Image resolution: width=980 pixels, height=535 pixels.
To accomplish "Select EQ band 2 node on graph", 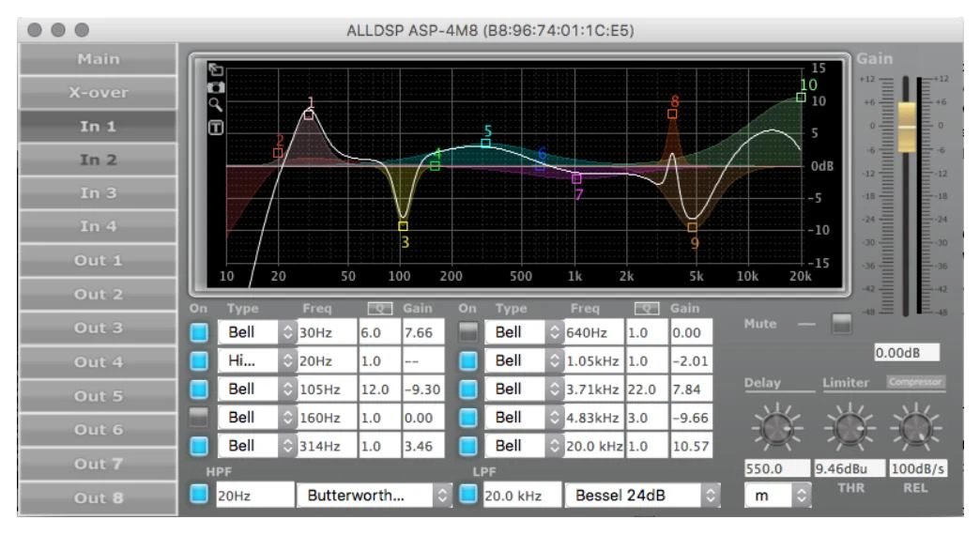I will [x=278, y=153].
